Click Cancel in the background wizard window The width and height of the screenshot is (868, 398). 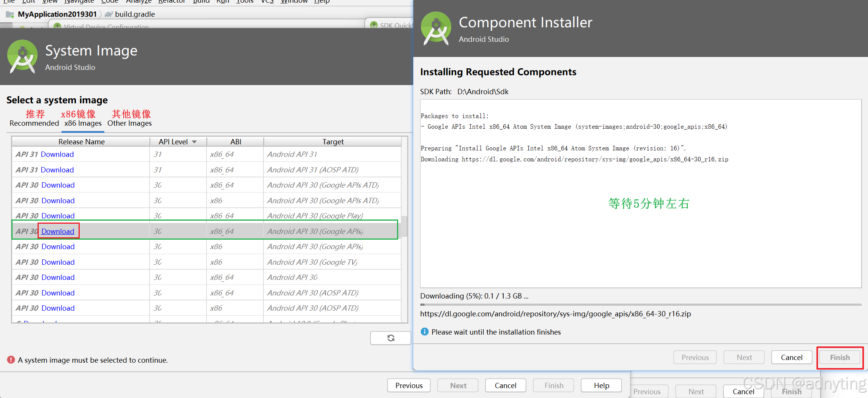[x=744, y=392]
